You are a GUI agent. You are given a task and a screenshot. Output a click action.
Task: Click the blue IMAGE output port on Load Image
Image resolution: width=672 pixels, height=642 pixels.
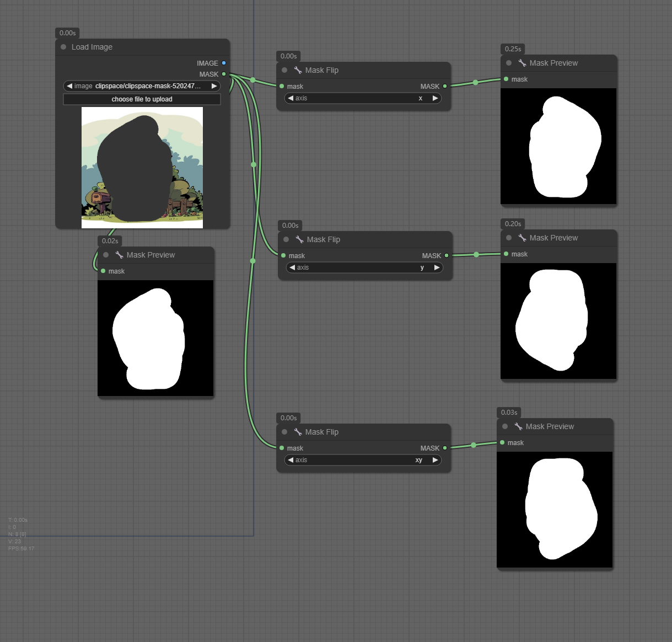pyautogui.click(x=224, y=63)
